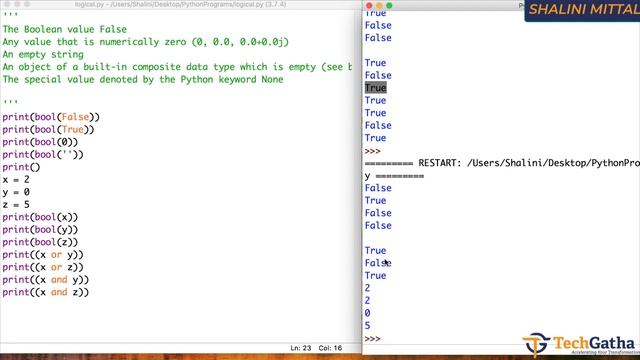Viewport: 640px width, 360px height.
Task: Click the 'Ln: 23' status bar indicator
Action: pos(301,348)
